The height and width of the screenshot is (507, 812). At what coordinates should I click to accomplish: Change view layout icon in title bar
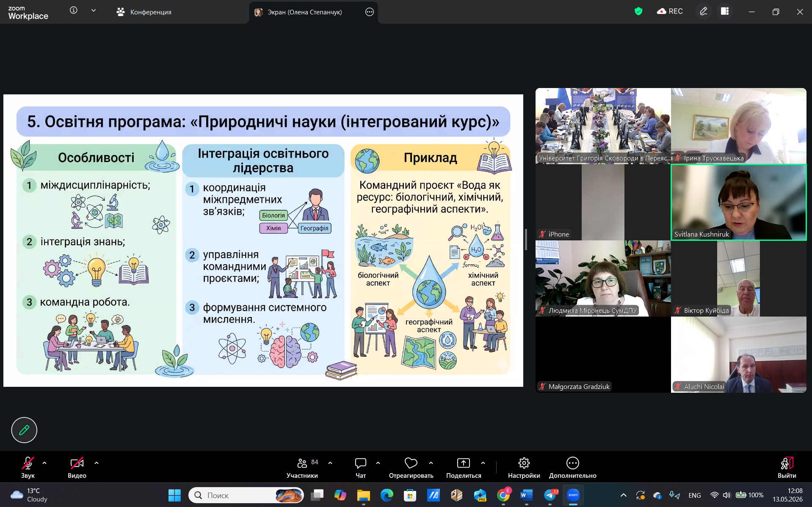pos(725,11)
